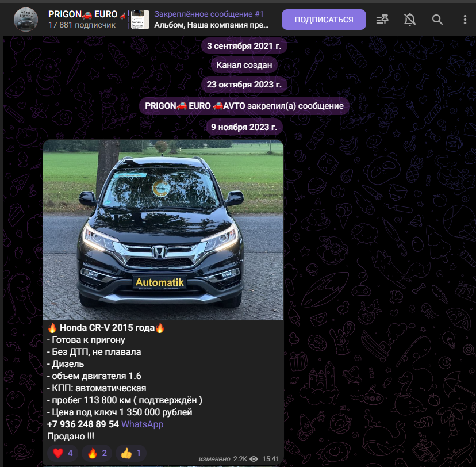Click the 23 октября 2023 date badge
This screenshot has height=467, width=476.
244,85
